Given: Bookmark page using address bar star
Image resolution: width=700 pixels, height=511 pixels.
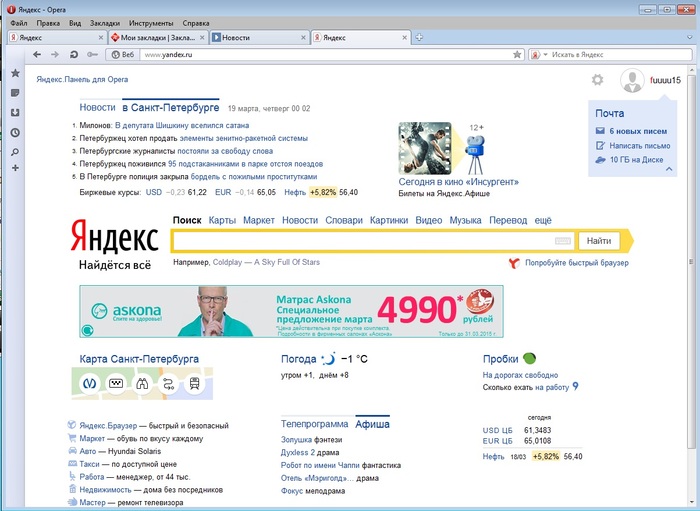Looking at the screenshot, I should (x=517, y=54).
